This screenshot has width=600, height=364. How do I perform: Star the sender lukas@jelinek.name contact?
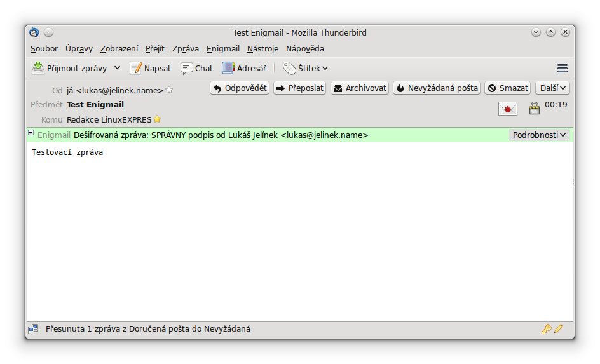tap(169, 90)
